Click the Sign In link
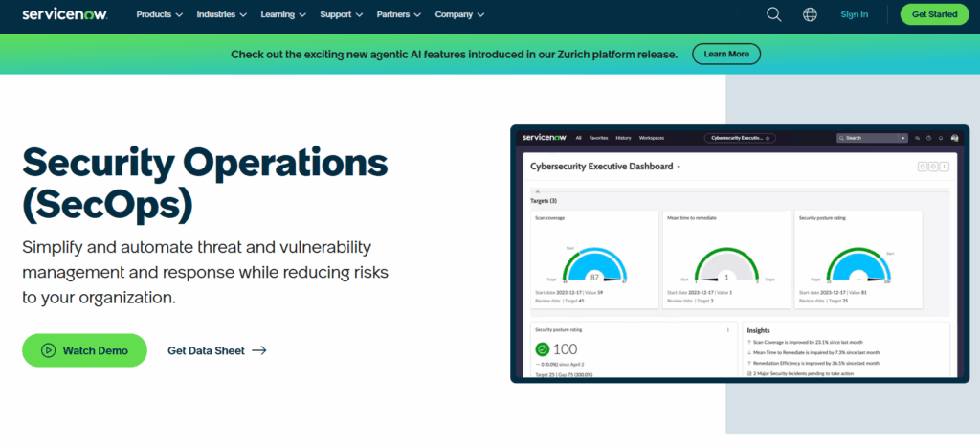This screenshot has width=980, height=448. coord(854,14)
